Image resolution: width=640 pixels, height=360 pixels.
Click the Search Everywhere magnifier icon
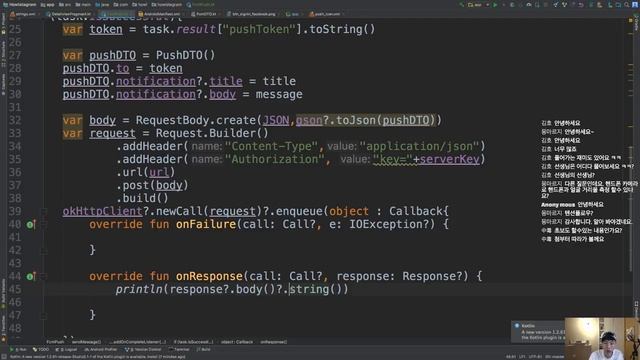click(627, 5)
